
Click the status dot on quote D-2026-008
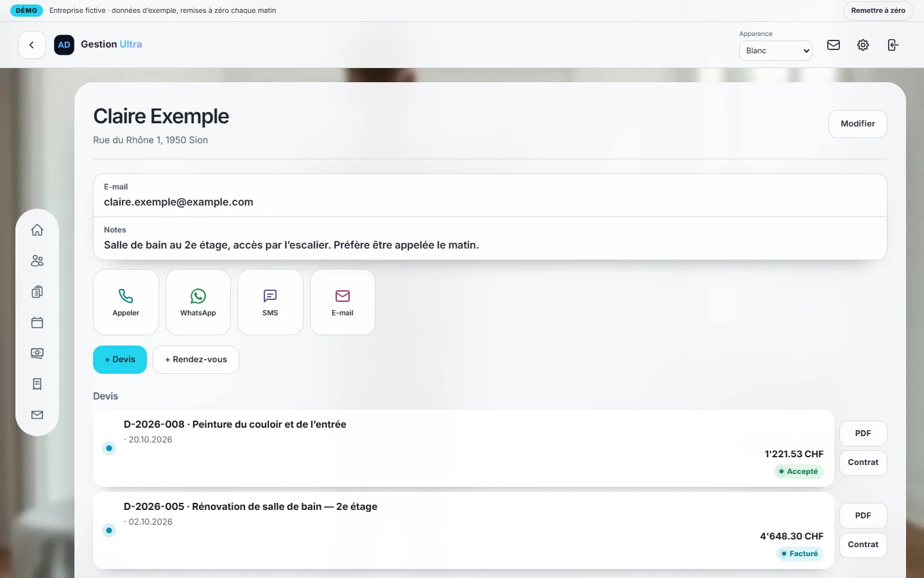109,448
